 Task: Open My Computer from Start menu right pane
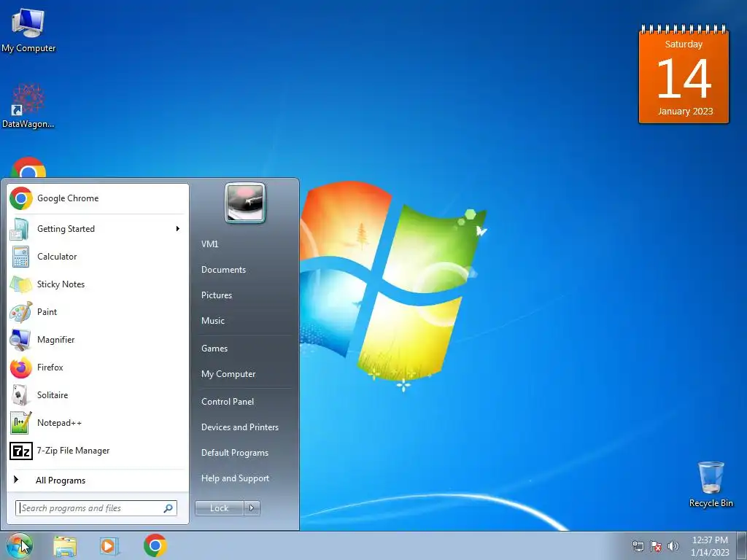(228, 374)
